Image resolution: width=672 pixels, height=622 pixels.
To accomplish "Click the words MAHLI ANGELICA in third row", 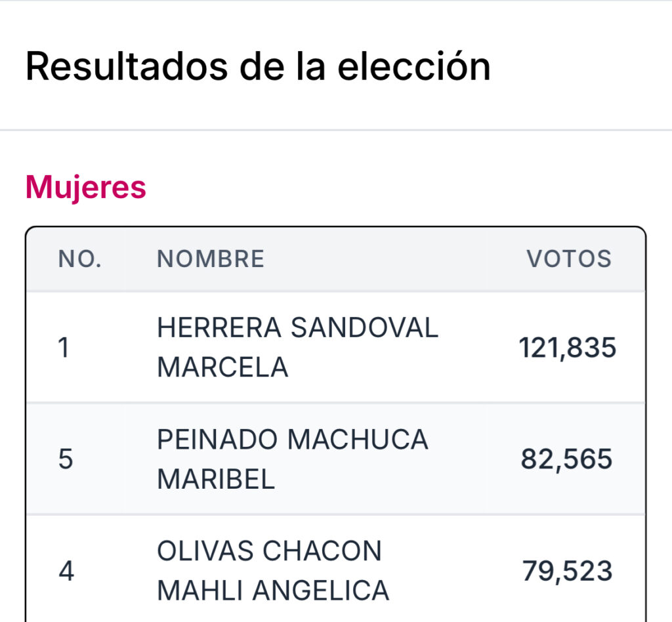I will tap(273, 591).
